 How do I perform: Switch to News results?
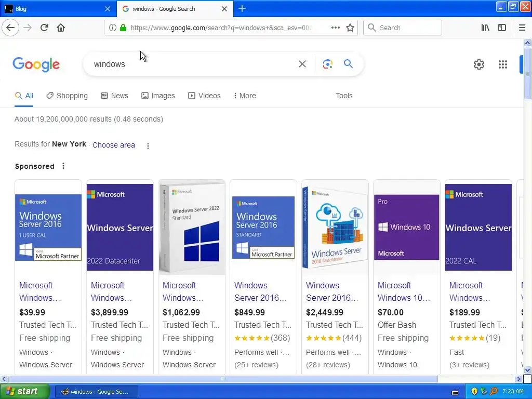tap(115, 96)
